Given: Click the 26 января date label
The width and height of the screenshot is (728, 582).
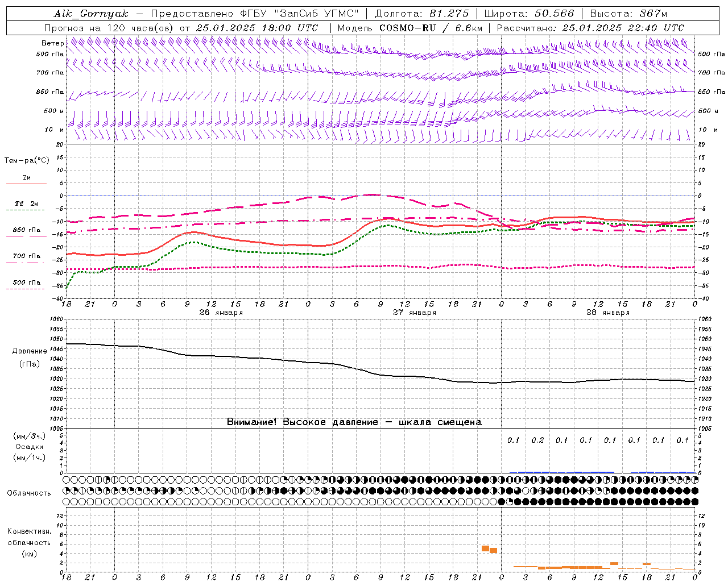Looking at the screenshot, I should [x=221, y=313].
